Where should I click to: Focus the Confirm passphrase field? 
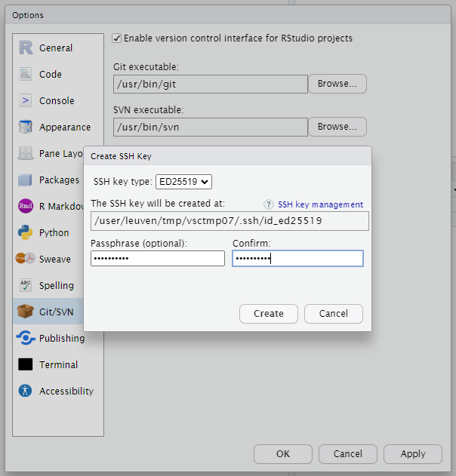(x=297, y=259)
